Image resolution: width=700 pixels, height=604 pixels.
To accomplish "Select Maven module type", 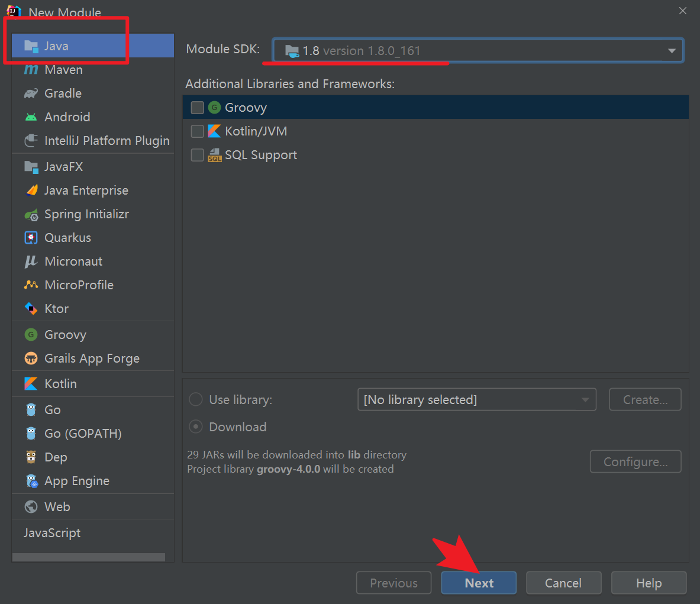I will [93, 70].
